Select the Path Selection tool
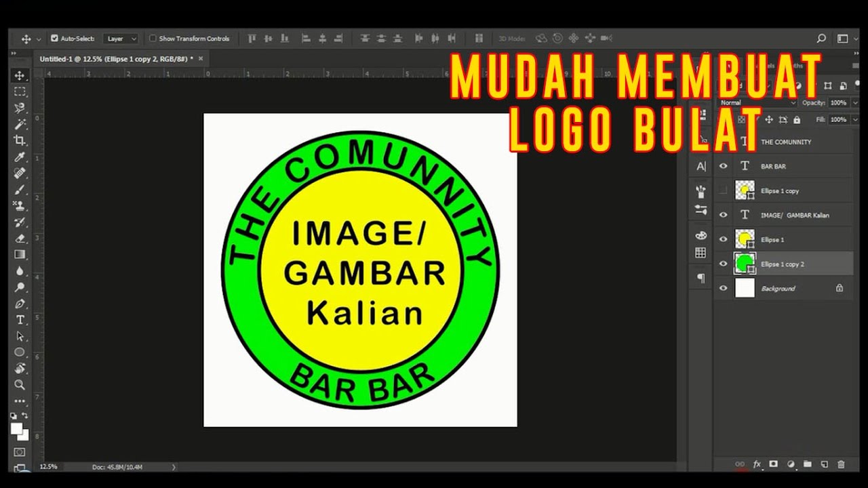The image size is (868, 488). 20,335
